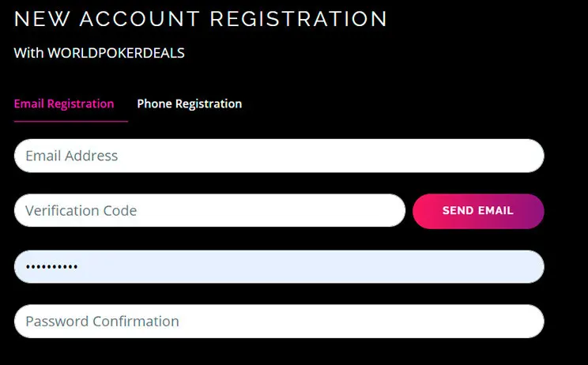The image size is (588, 365).
Task: Request verification code via SEND EMAIL
Action: [x=478, y=211]
